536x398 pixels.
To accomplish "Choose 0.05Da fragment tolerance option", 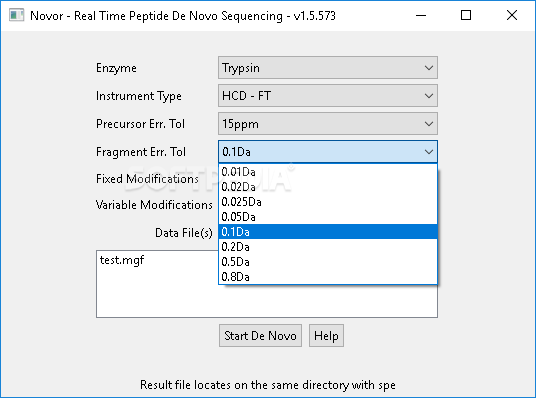I will pos(328,217).
